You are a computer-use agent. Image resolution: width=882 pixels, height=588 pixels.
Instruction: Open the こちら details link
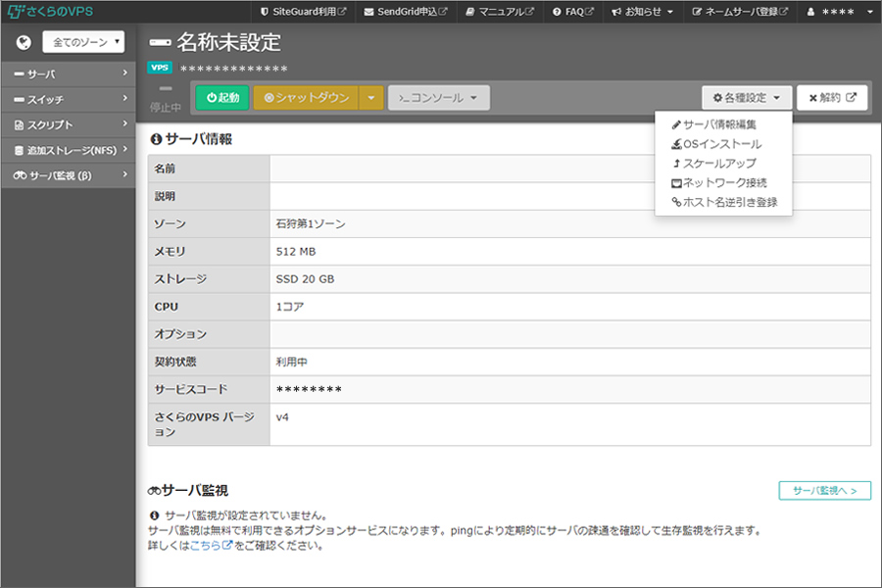[x=211, y=545]
